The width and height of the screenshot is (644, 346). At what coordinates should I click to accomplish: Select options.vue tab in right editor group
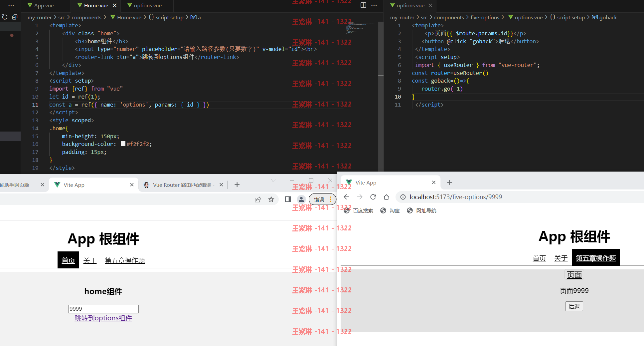tap(407, 5)
